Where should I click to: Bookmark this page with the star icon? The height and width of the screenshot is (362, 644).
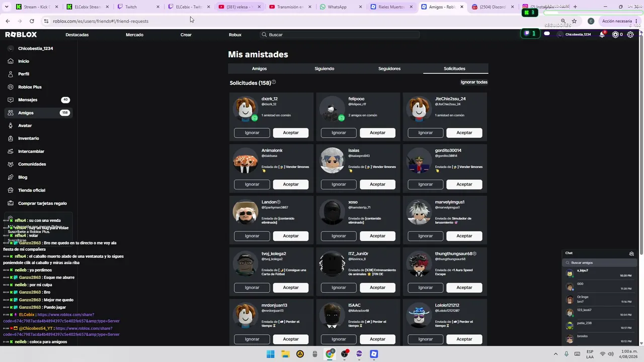[574, 21]
